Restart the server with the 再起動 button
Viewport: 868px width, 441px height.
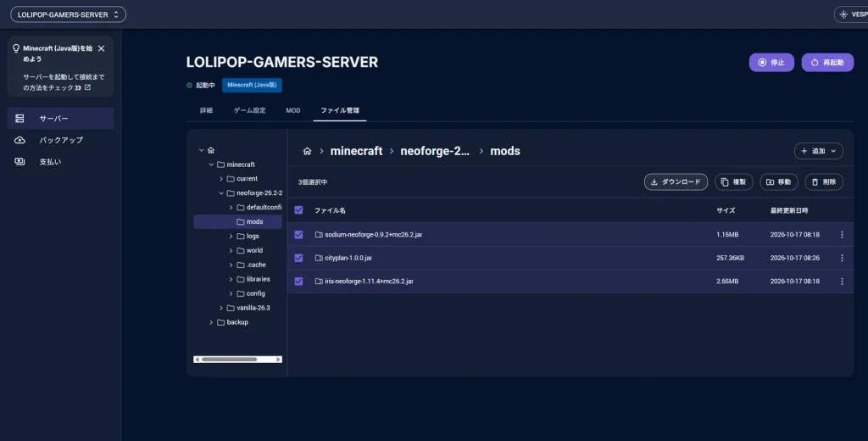[x=827, y=63]
